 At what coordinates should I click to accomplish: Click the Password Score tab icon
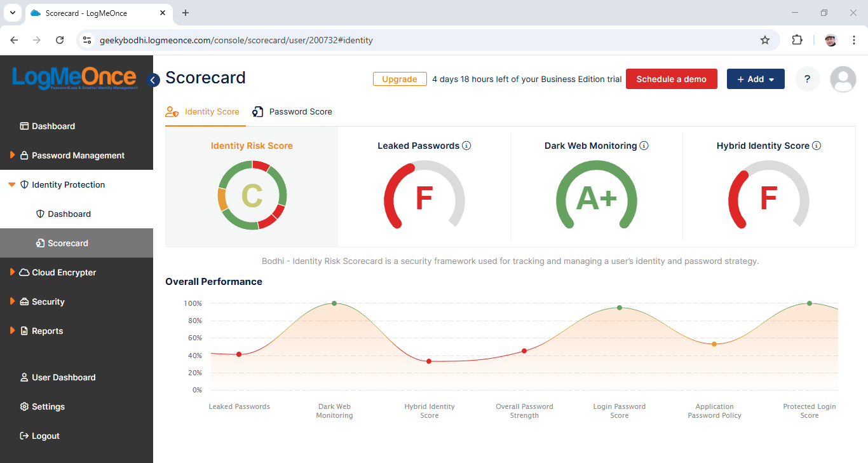click(x=257, y=112)
